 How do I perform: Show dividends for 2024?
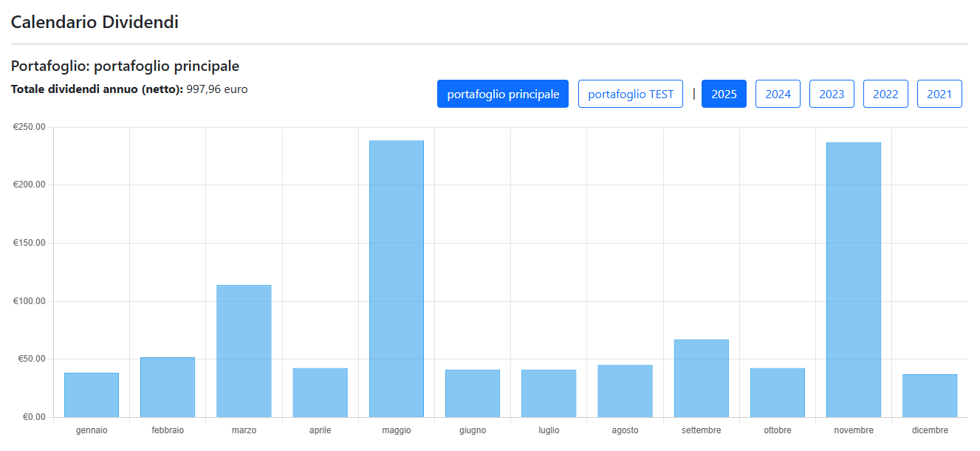pos(778,94)
